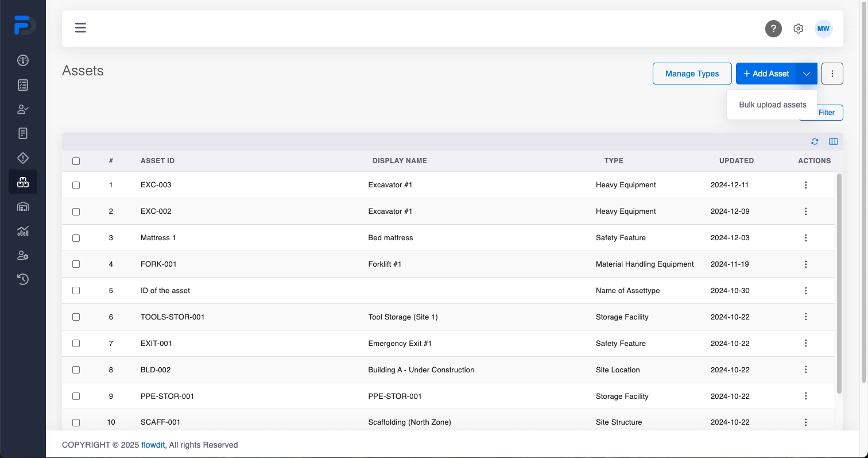Open page options three-dot button beside Add Asset
The image size is (868, 458).
pos(832,74)
